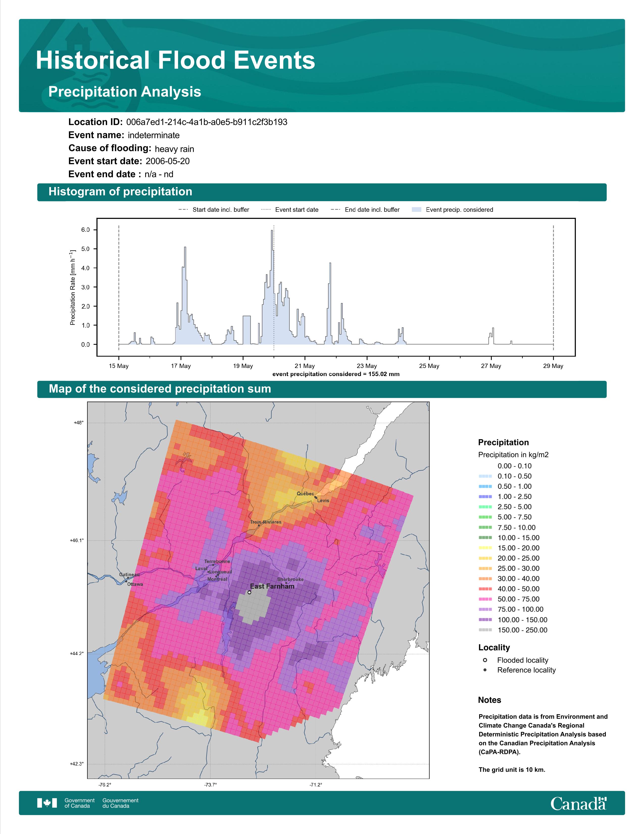Click the East Farnham flooded locality marker
The image size is (644, 834).
coord(249,593)
